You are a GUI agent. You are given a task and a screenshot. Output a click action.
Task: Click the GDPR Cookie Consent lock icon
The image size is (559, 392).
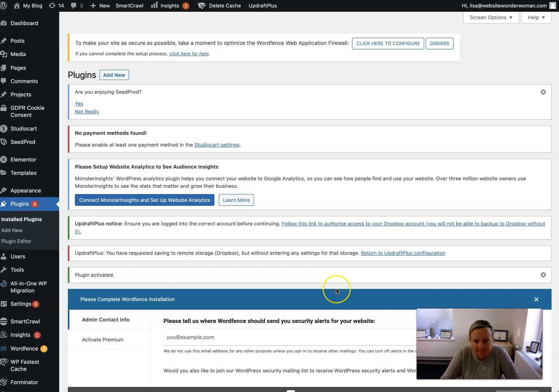tap(4, 108)
